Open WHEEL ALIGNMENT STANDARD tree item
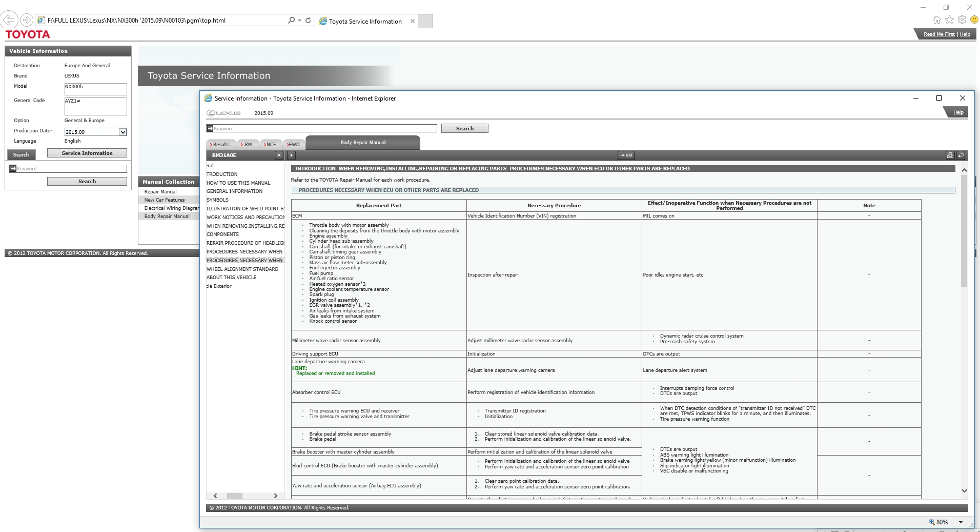This screenshot has width=980, height=532. click(242, 269)
